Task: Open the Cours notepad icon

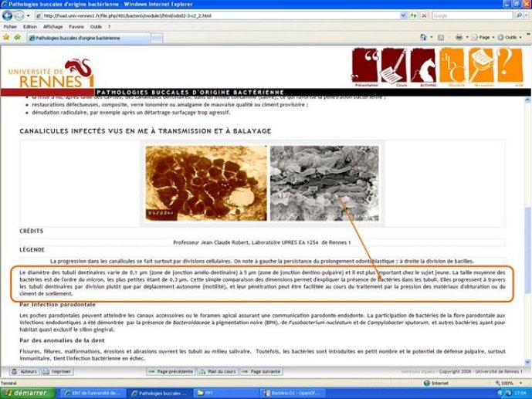Action: pyautogui.click(x=394, y=66)
